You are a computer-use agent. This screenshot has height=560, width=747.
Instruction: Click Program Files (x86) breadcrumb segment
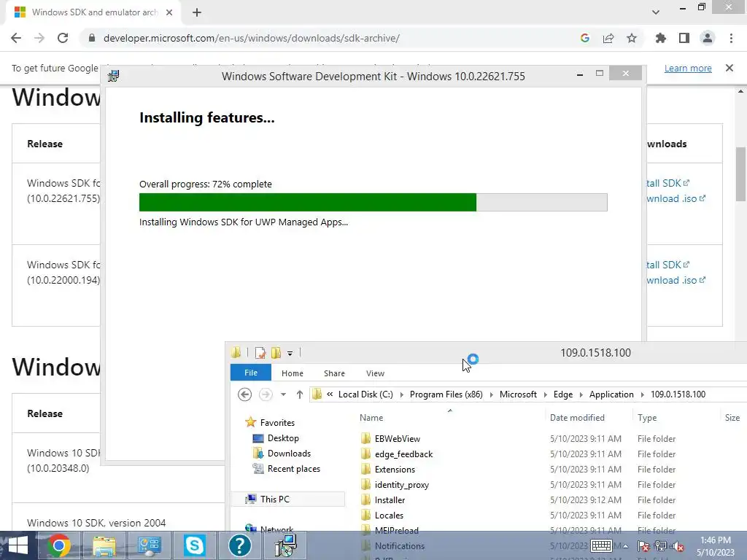(x=446, y=394)
